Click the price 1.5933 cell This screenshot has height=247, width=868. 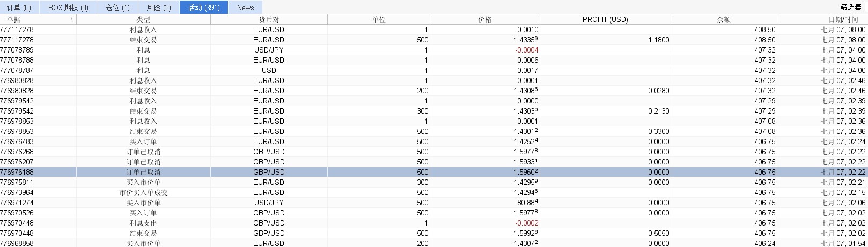(x=527, y=162)
